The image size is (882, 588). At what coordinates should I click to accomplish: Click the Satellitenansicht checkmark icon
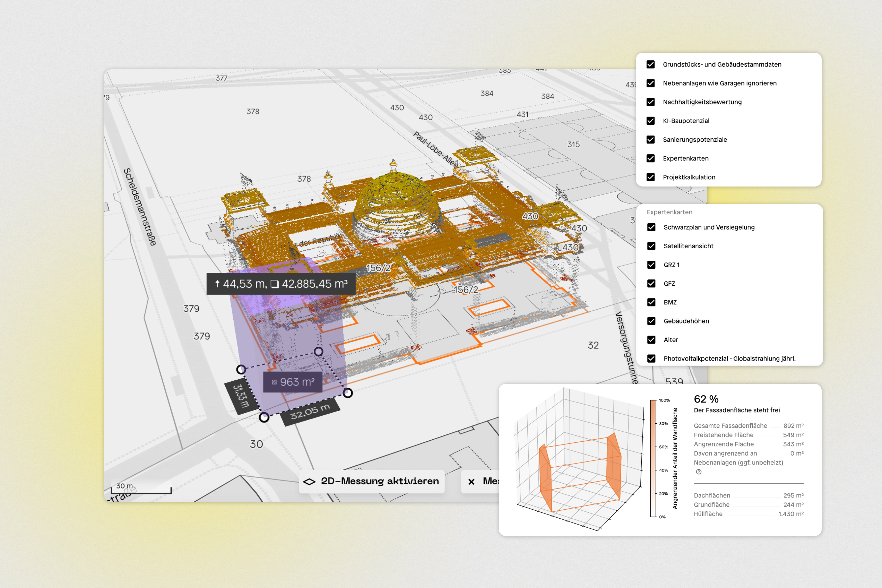(x=651, y=246)
